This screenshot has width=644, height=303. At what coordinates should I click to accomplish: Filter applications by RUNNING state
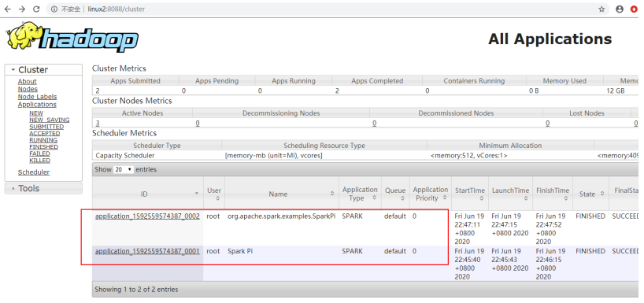(x=43, y=140)
